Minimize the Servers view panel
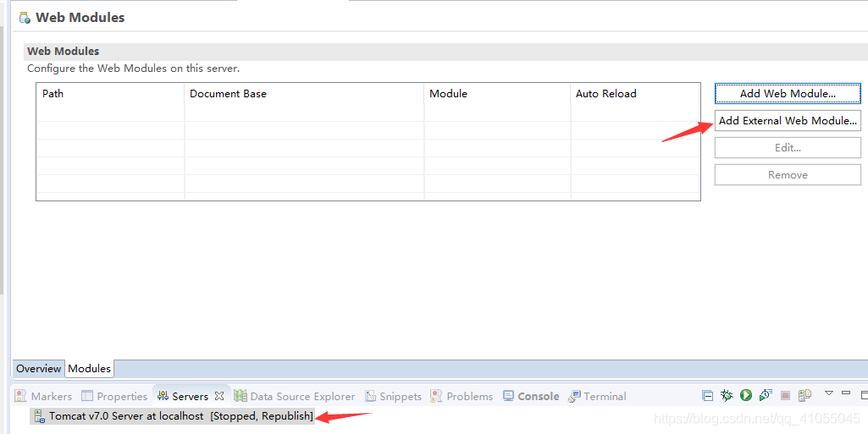The image size is (868, 434). click(x=846, y=393)
